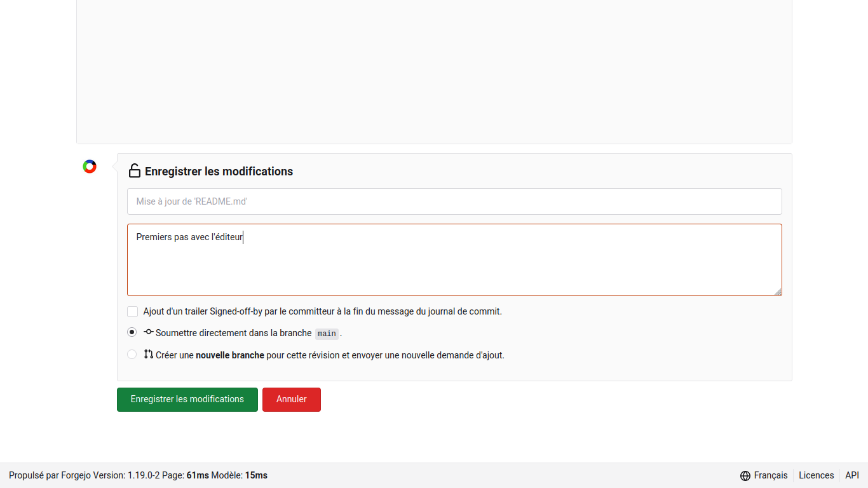Click the open padlock icon
Image resolution: width=868 pixels, height=488 pixels.
[135, 171]
